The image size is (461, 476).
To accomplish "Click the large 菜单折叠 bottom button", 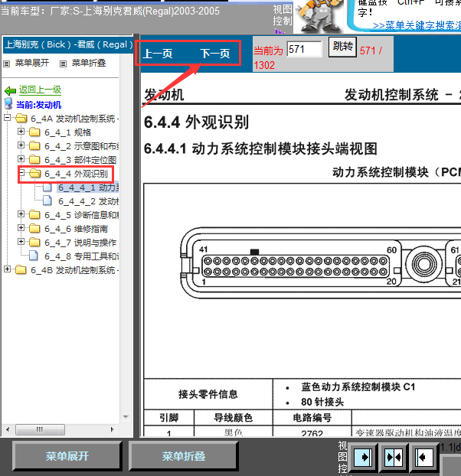I will [x=184, y=456].
